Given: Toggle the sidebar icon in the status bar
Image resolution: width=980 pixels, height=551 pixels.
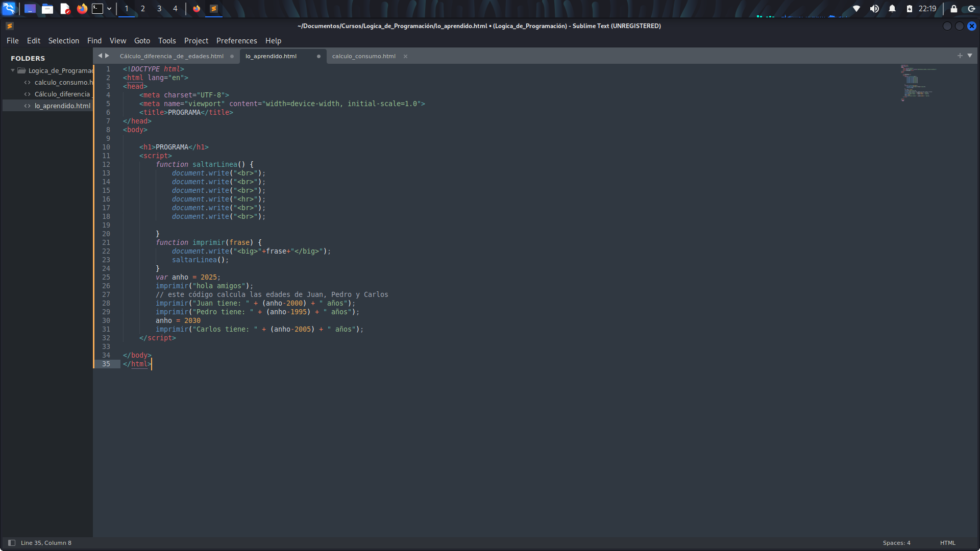Looking at the screenshot, I should 12,543.
